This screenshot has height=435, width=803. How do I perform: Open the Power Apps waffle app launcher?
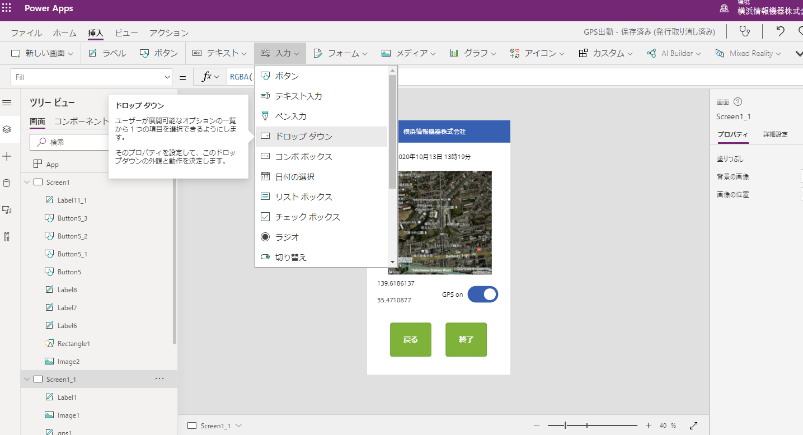8,8
